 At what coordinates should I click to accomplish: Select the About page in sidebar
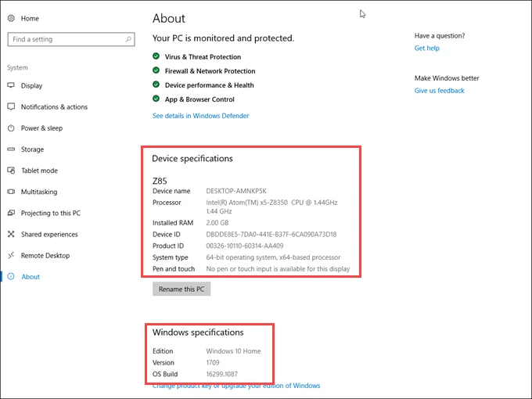31,277
